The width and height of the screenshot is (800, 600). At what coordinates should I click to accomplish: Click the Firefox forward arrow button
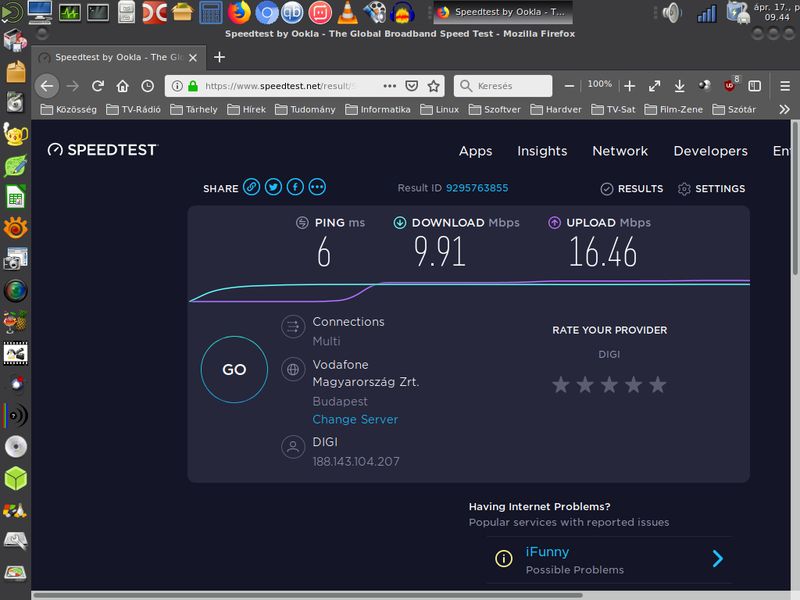(72, 86)
